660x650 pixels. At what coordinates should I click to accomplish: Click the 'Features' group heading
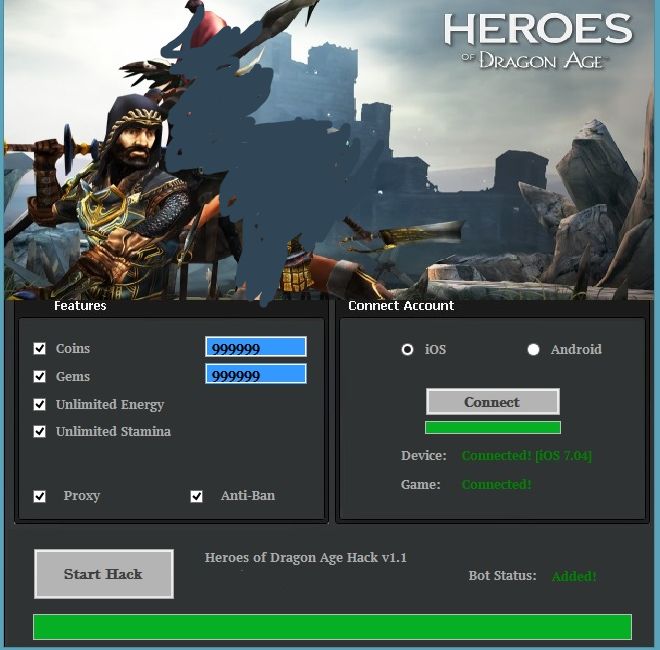[80, 306]
